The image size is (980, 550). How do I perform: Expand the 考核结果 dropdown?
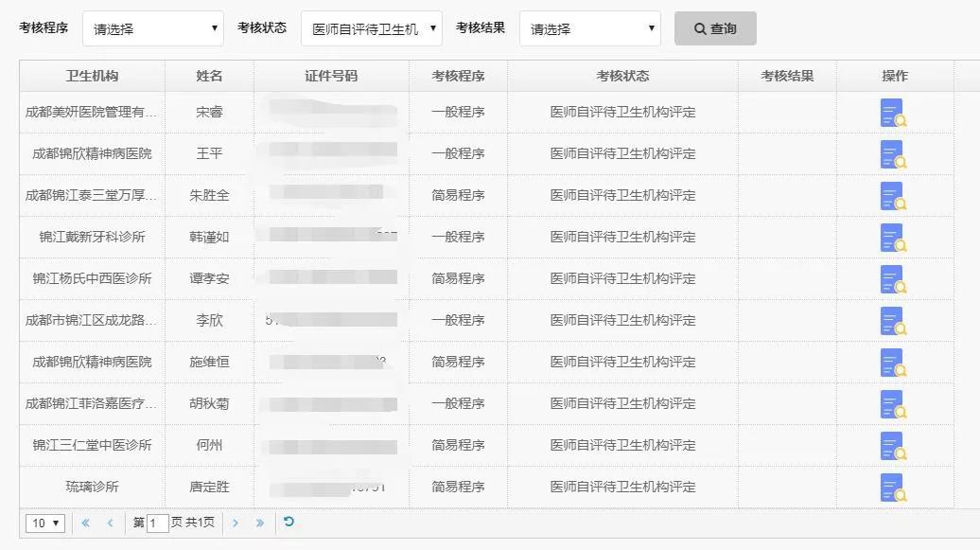589,27
